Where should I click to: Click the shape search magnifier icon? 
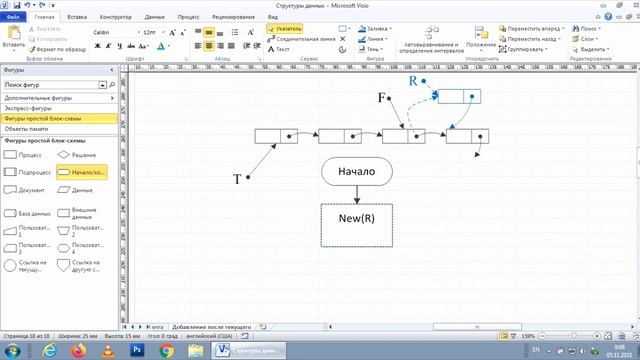112,85
